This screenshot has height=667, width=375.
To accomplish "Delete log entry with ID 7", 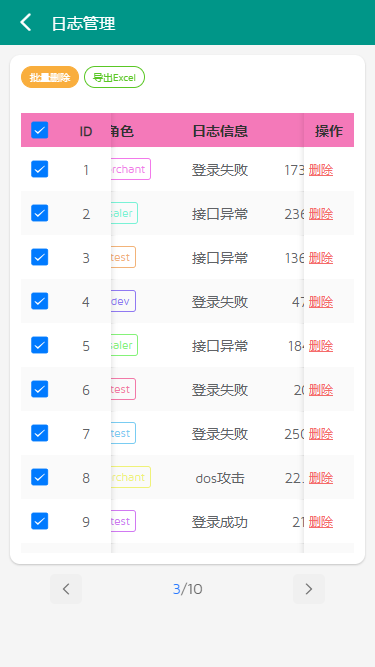I will coord(321,434).
